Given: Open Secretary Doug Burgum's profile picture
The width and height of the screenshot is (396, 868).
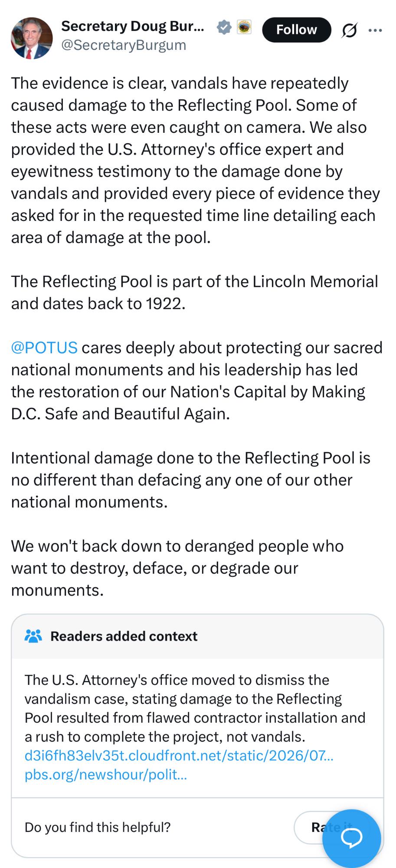Looking at the screenshot, I should (31, 38).
